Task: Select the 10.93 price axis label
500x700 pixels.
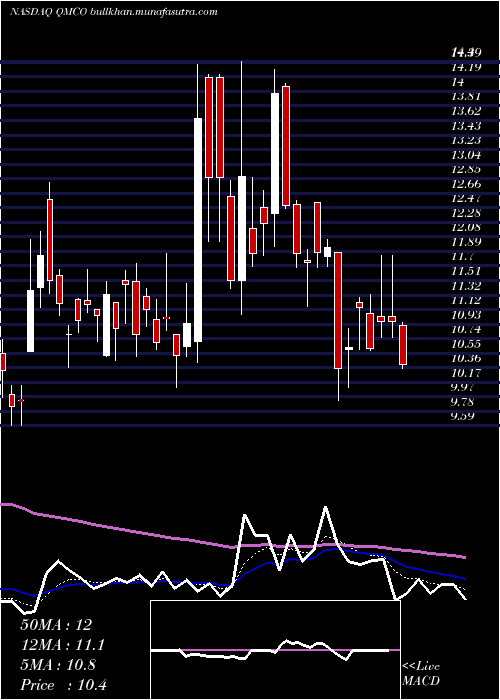Action: coord(466,315)
